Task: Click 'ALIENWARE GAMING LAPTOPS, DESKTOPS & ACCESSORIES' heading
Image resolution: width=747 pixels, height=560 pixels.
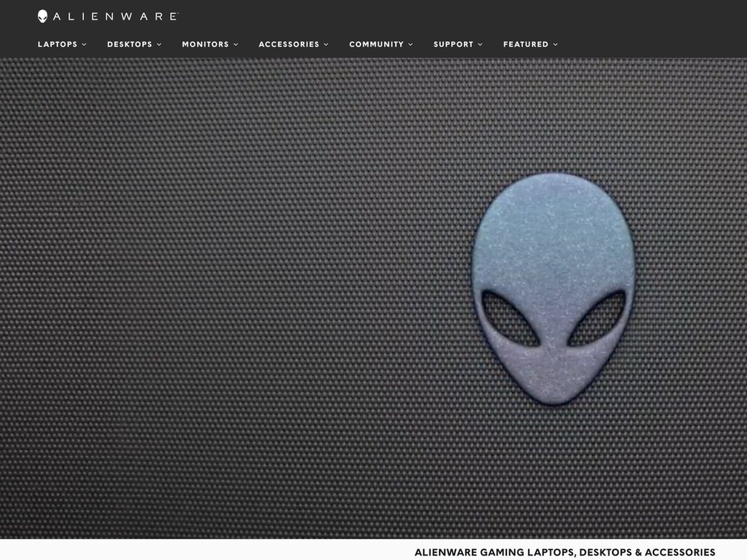Action: (565, 552)
